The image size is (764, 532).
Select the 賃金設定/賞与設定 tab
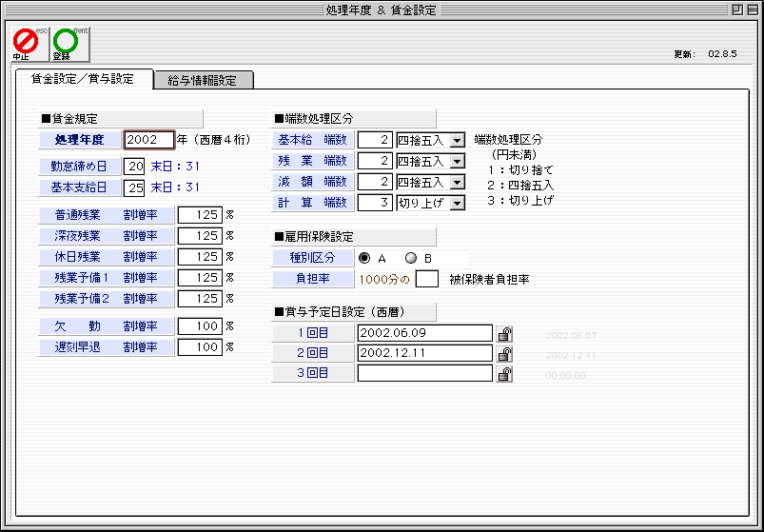point(83,79)
